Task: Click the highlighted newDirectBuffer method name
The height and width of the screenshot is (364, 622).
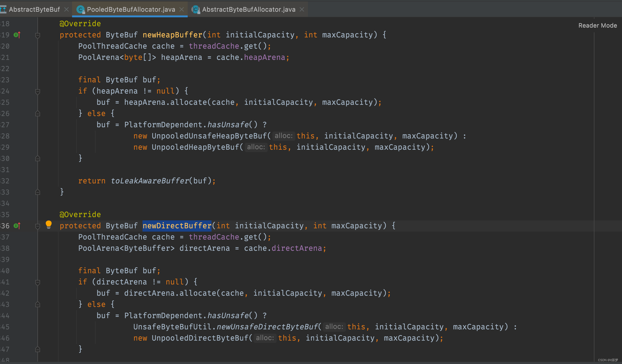Action: [x=177, y=226]
